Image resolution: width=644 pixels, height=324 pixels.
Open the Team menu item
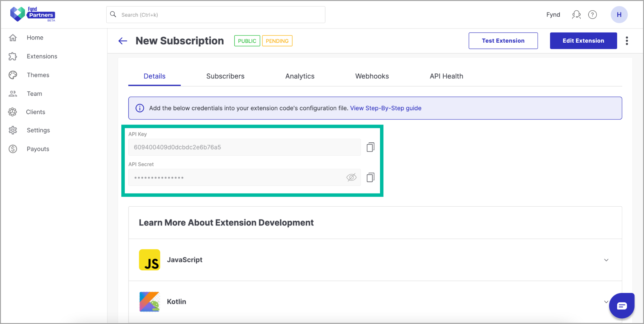point(34,94)
